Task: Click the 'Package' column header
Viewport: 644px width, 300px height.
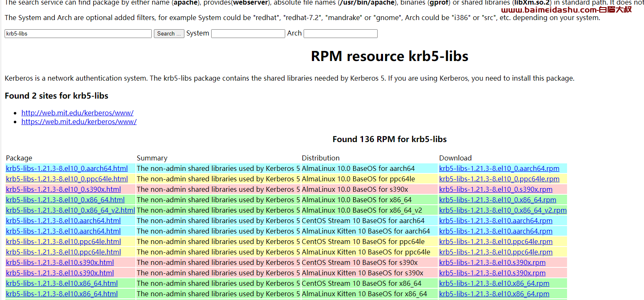Action: [x=19, y=158]
